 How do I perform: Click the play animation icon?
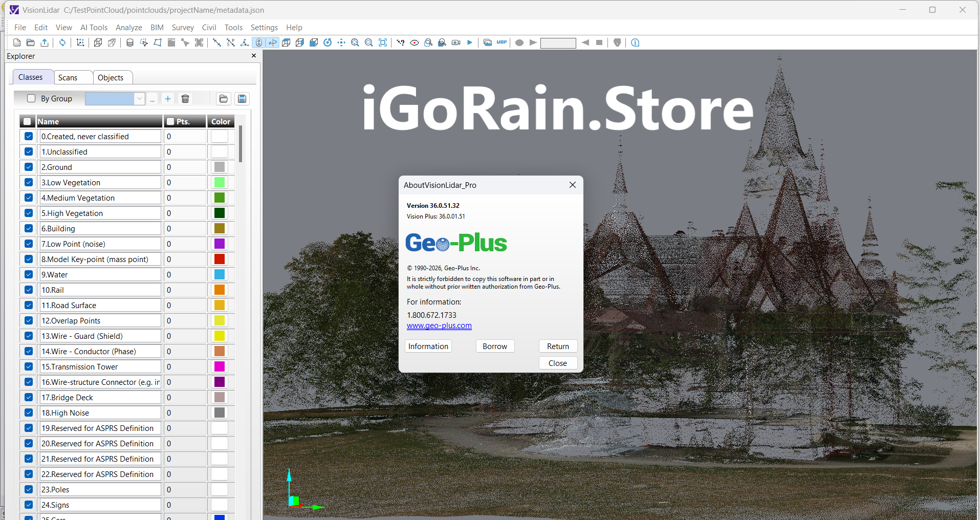[x=470, y=42]
